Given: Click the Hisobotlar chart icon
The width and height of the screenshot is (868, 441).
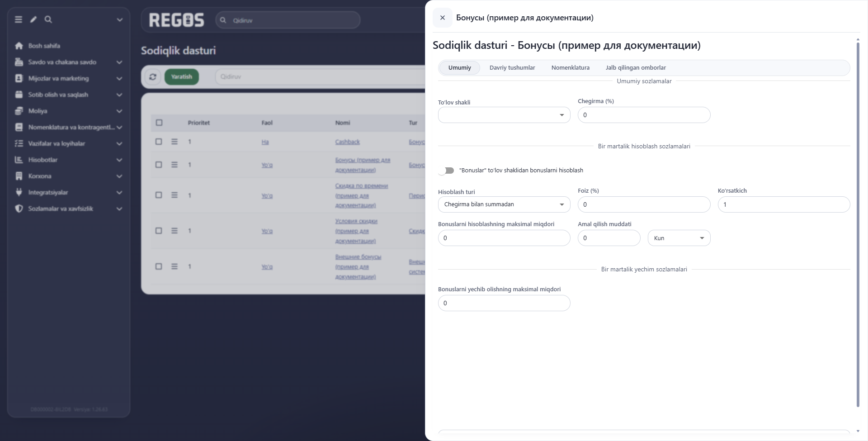Looking at the screenshot, I should (19, 160).
